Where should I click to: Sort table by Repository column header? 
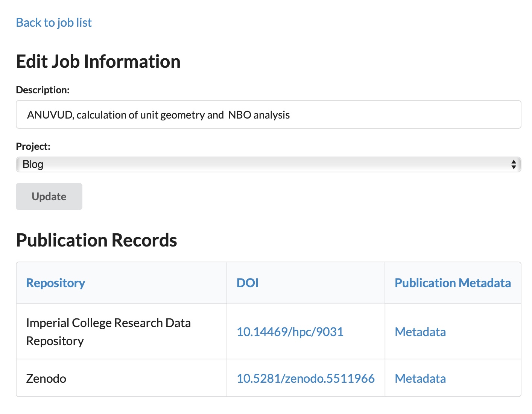56,283
